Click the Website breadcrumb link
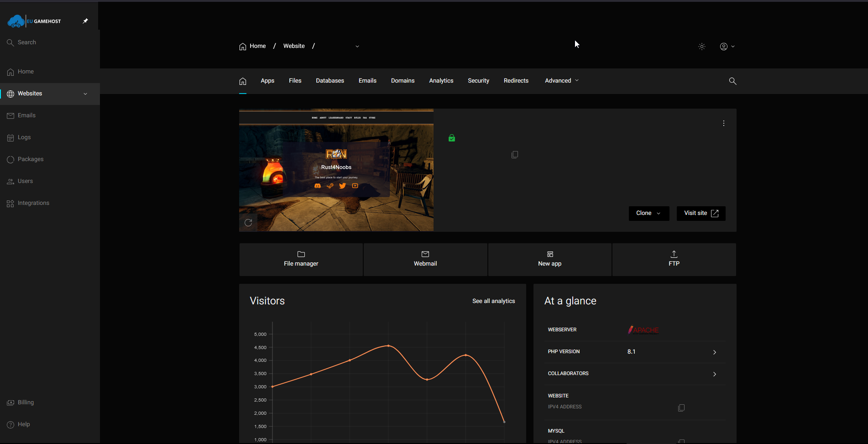Image resolution: width=868 pixels, height=444 pixels. click(x=294, y=46)
